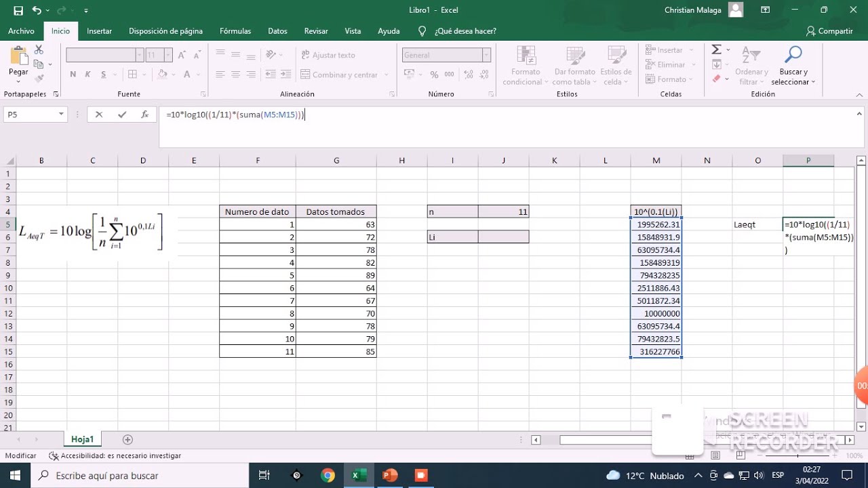Expand the formula bar chevron
The width and height of the screenshot is (868, 488).
point(860,115)
